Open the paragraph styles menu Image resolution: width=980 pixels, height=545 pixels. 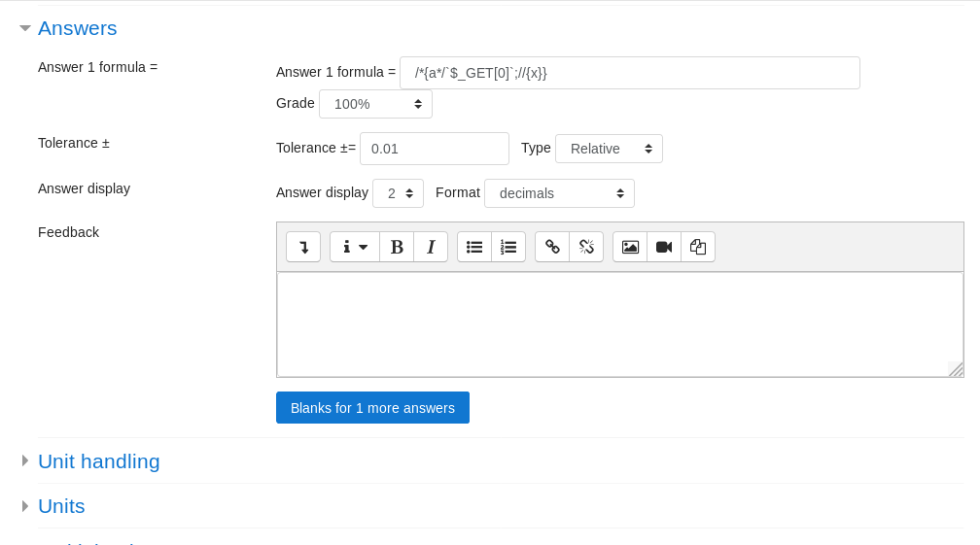(354, 247)
